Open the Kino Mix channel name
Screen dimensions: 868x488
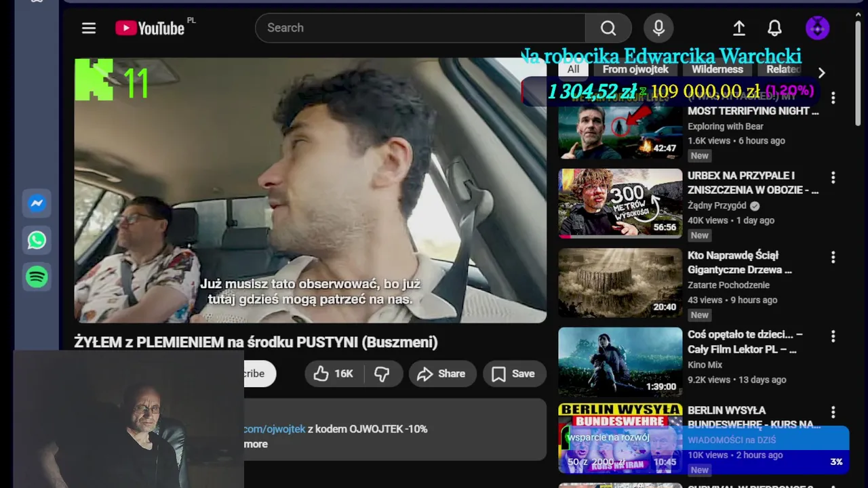705,365
